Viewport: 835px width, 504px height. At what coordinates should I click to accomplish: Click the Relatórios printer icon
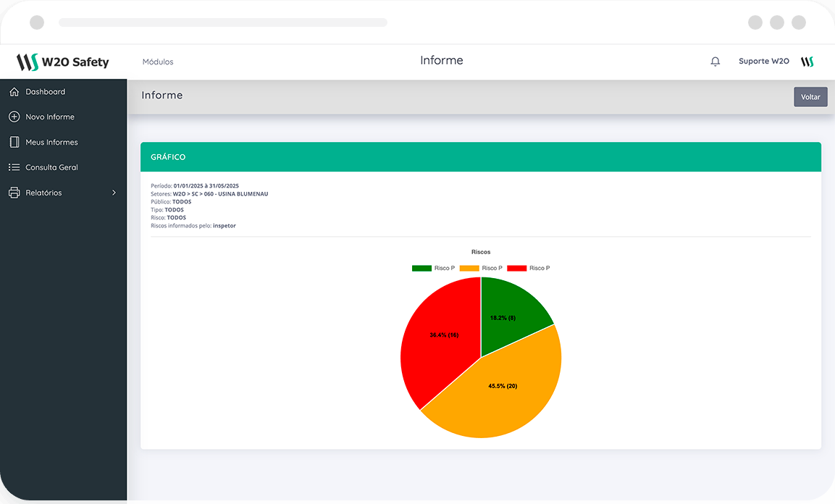pos(14,193)
